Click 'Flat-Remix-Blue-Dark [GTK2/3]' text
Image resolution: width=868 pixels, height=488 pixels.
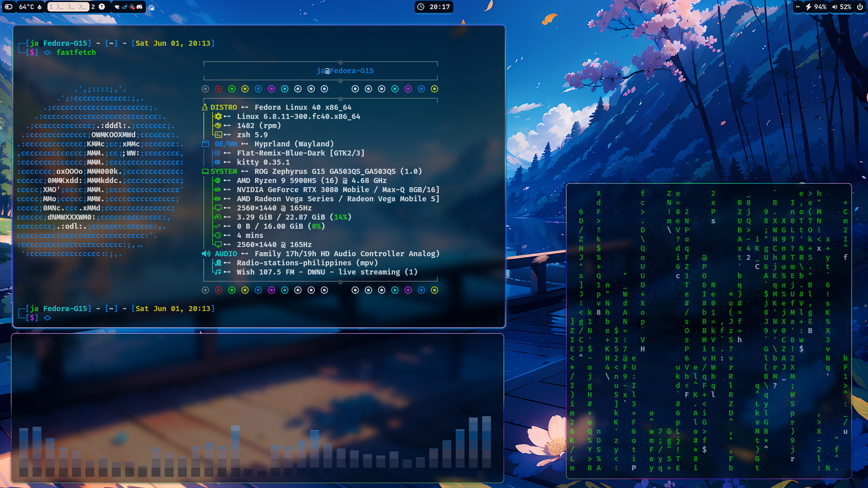click(301, 153)
